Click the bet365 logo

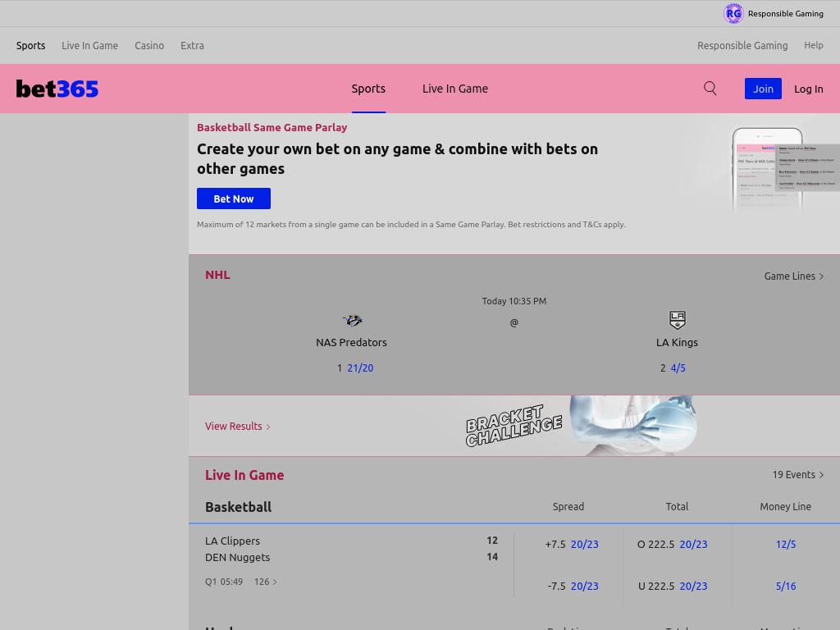(57, 89)
